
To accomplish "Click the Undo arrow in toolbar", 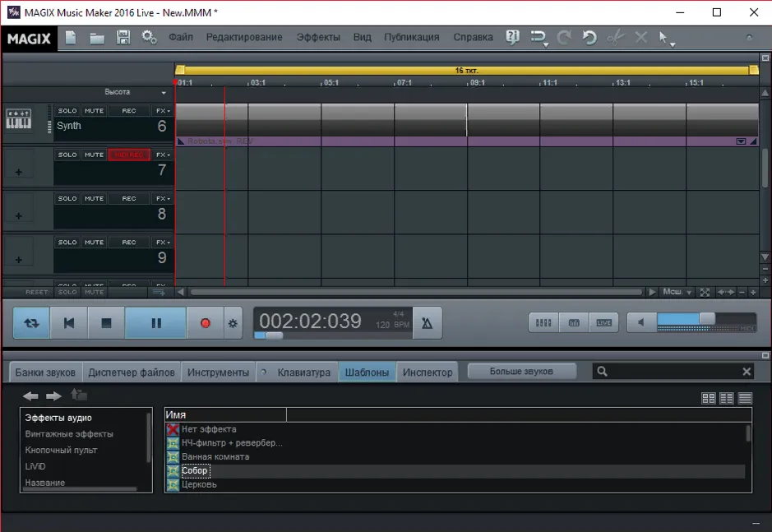I will [x=589, y=38].
